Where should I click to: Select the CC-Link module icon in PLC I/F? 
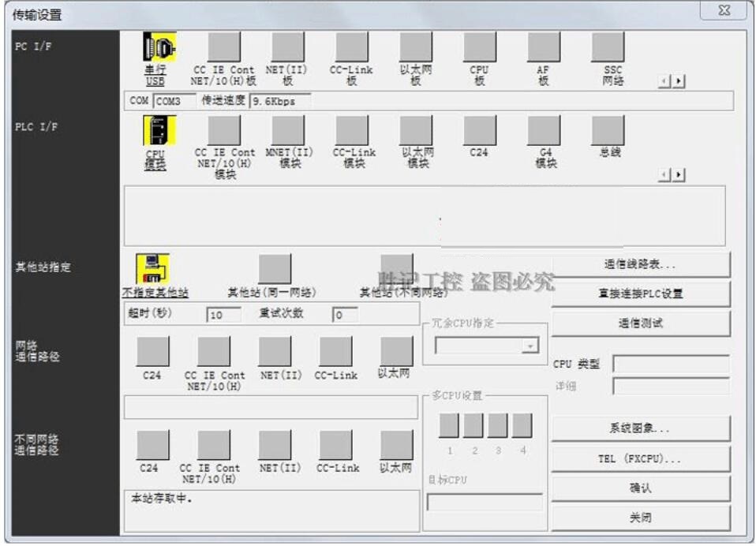pos(352,130)
